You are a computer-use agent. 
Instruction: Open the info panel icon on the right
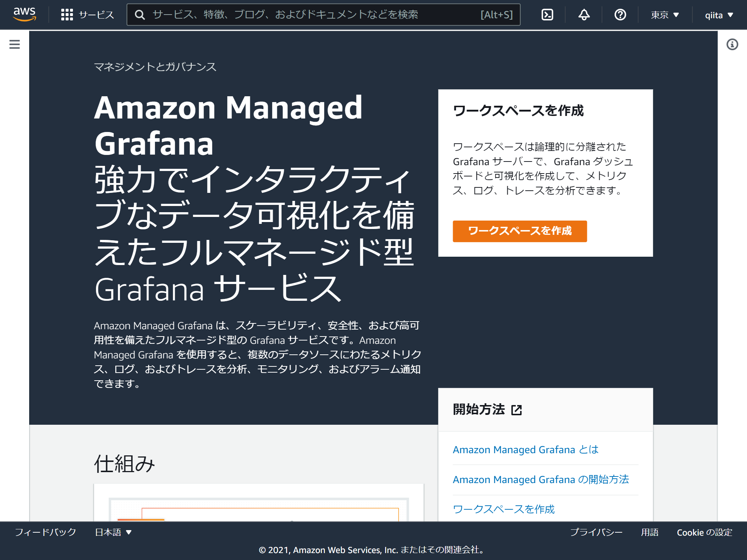coord(732,44)
